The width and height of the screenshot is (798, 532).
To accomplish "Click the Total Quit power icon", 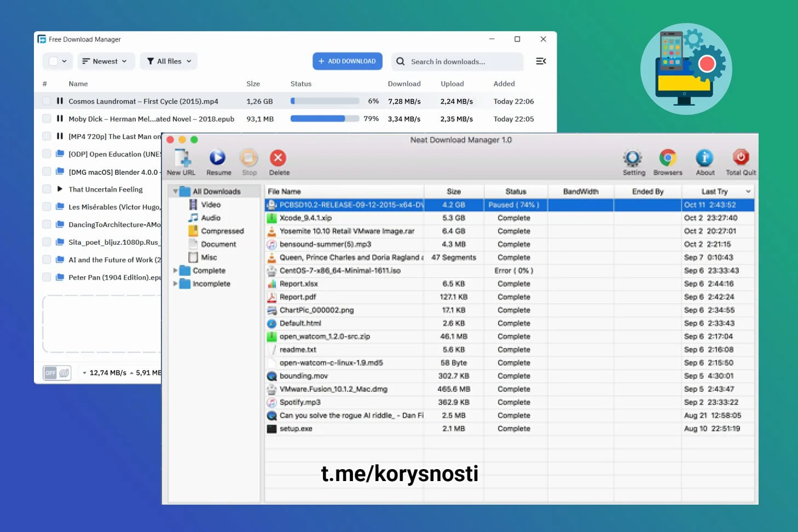I will pos(741,158).
